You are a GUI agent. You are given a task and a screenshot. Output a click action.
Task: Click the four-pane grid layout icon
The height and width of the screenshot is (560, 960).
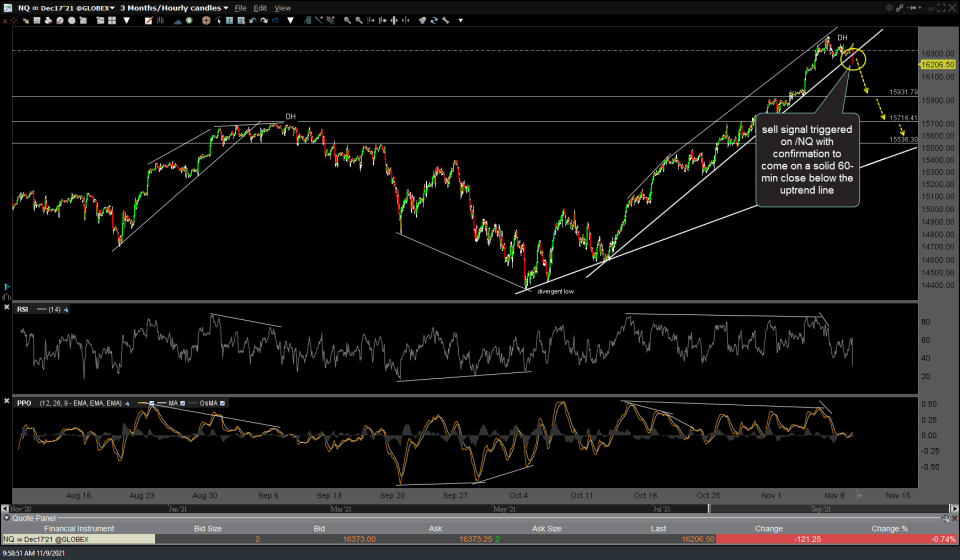[112, 21]
